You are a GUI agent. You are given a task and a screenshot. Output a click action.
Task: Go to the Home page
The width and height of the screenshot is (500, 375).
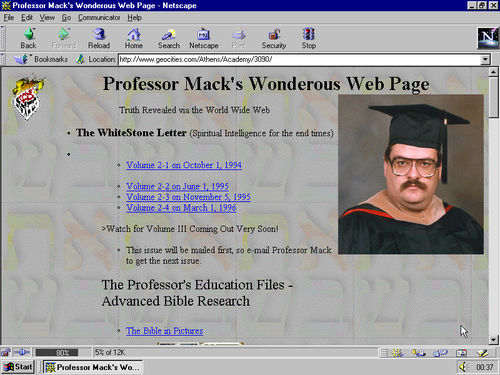(x=134, y=39)
